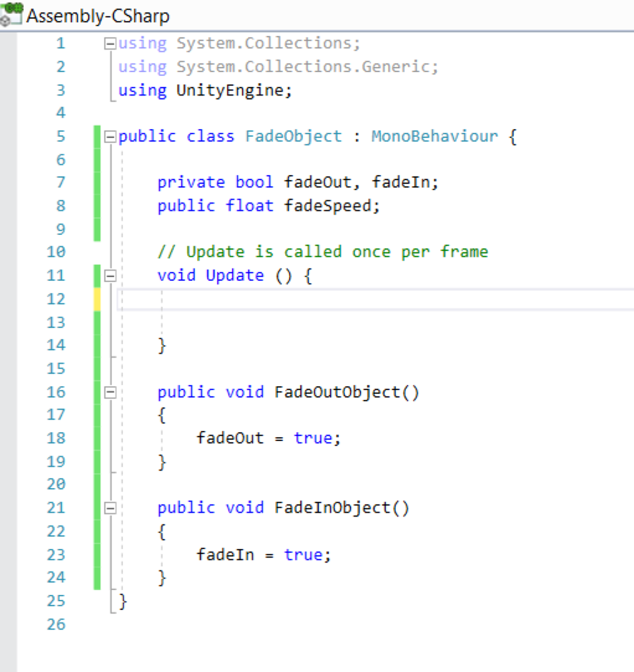Collapse the FadeObject class body

click(x=110, y=136)
